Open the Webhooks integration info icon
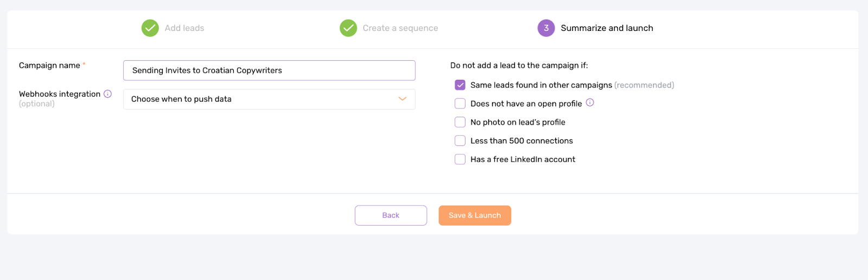868x280 pixels. [x=107, y=94]
